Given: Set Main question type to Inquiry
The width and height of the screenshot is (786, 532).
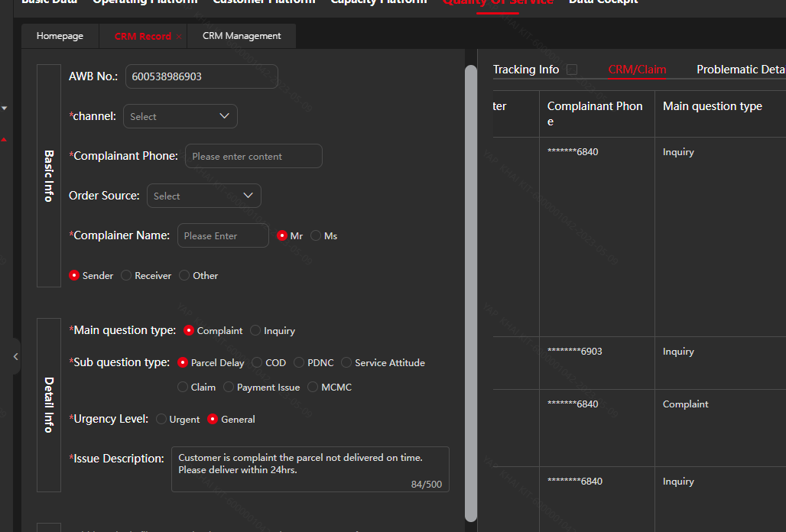Looking at the screenshot, I should [x=255, y=331].
